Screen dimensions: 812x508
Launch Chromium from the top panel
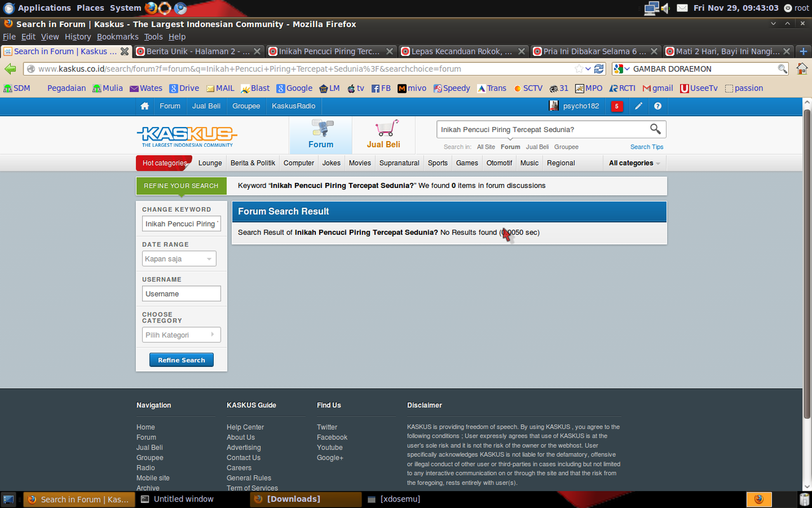click(x=180, y=8)
